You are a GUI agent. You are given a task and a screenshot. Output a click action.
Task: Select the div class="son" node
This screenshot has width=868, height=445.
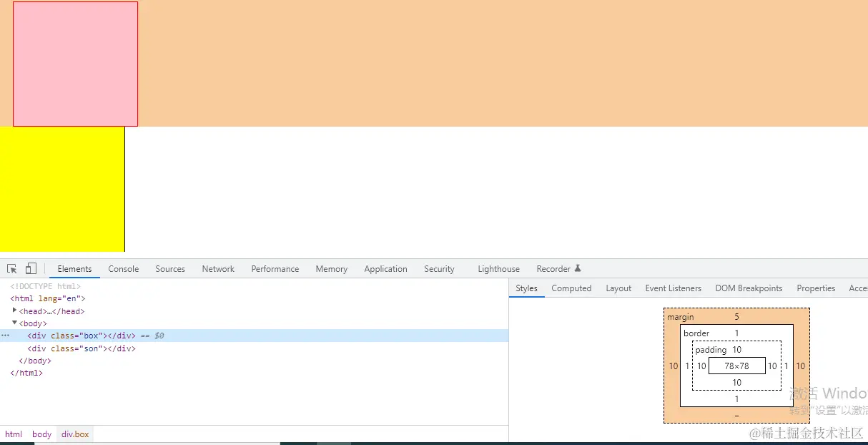tap(81, 348)
